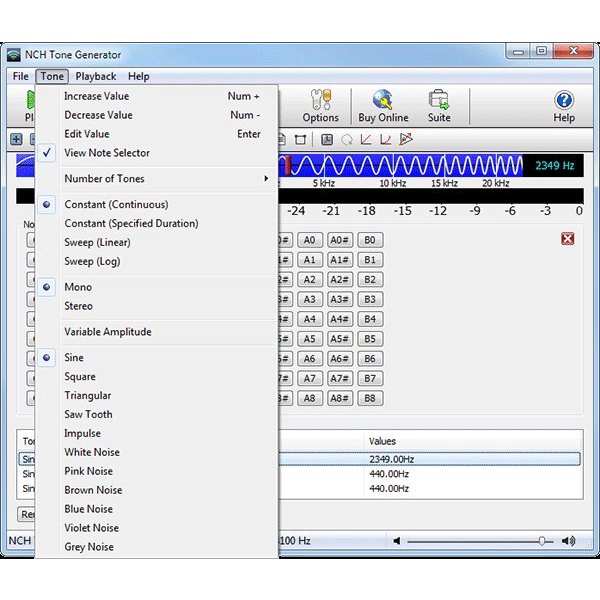This screenshot has width=600, height=600.
Task: Open the Suite toolbox icon
Action: point(439,105)
